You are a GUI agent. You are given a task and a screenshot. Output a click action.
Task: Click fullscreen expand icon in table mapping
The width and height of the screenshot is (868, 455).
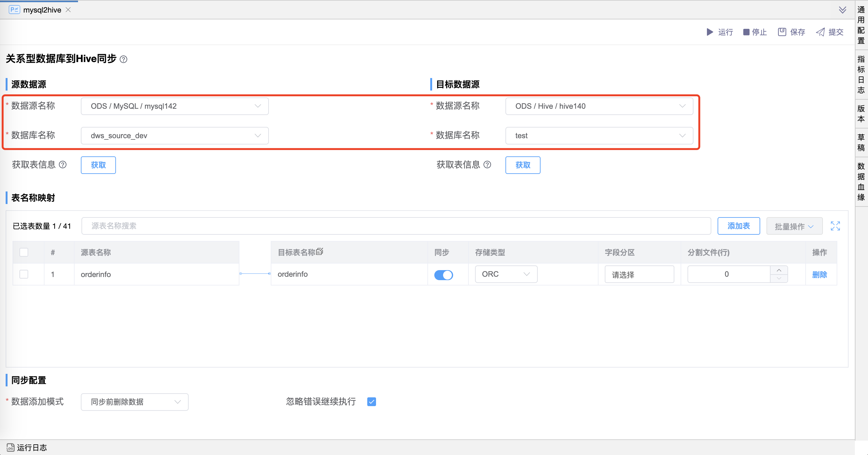tap(835, 226)
